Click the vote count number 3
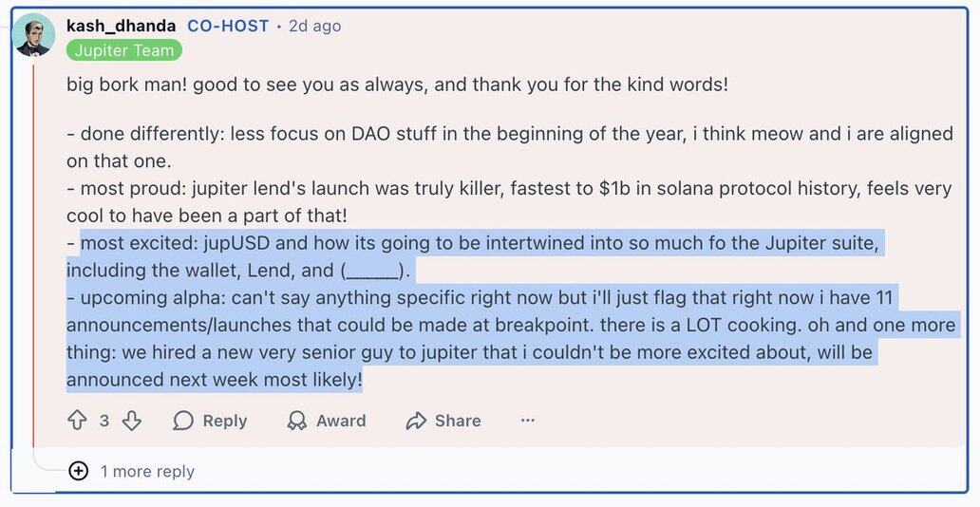Viewport: 980px width, 507px height. 104,421
